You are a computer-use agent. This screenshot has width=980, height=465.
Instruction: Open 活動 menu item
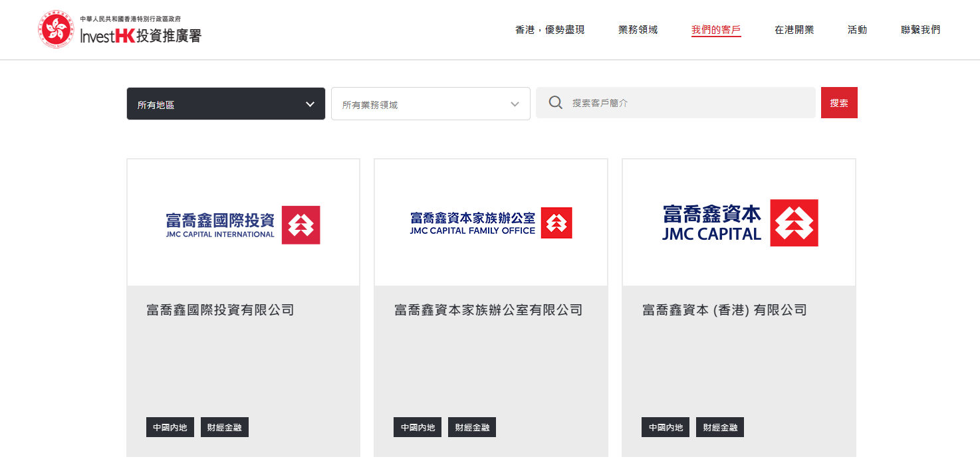pos(857,30)
